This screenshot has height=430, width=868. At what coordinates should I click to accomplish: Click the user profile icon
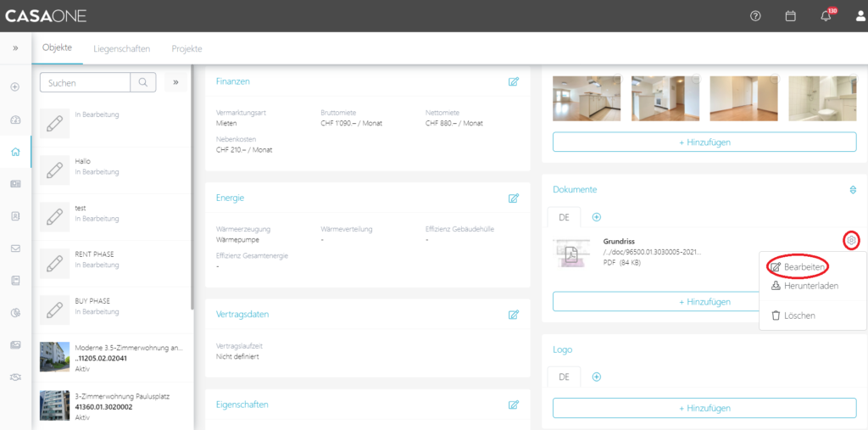click(860, 16)
